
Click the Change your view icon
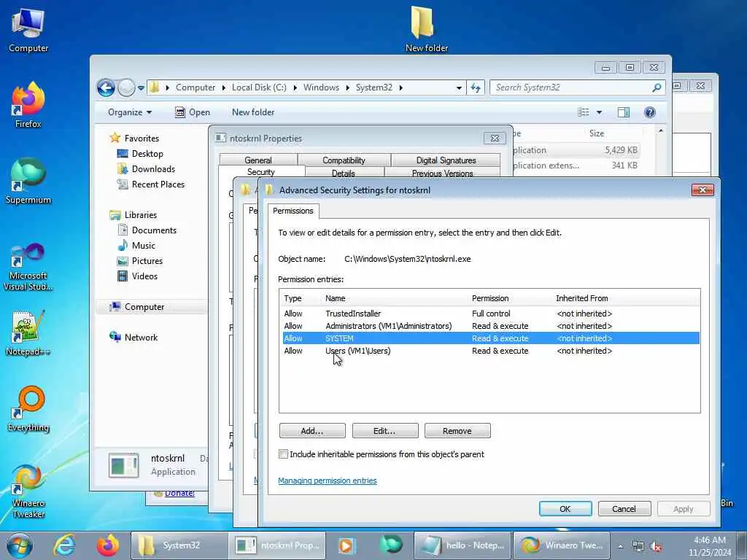point(584,112)
